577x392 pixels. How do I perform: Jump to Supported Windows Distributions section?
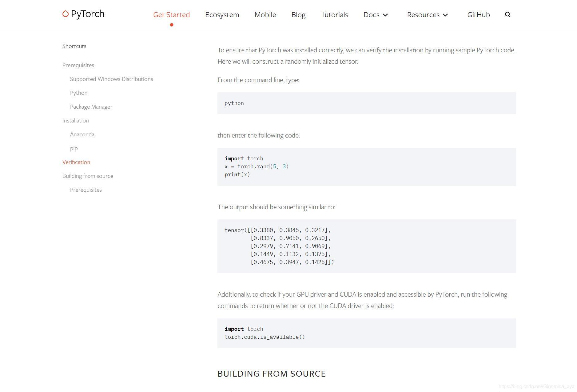[111, 79]
